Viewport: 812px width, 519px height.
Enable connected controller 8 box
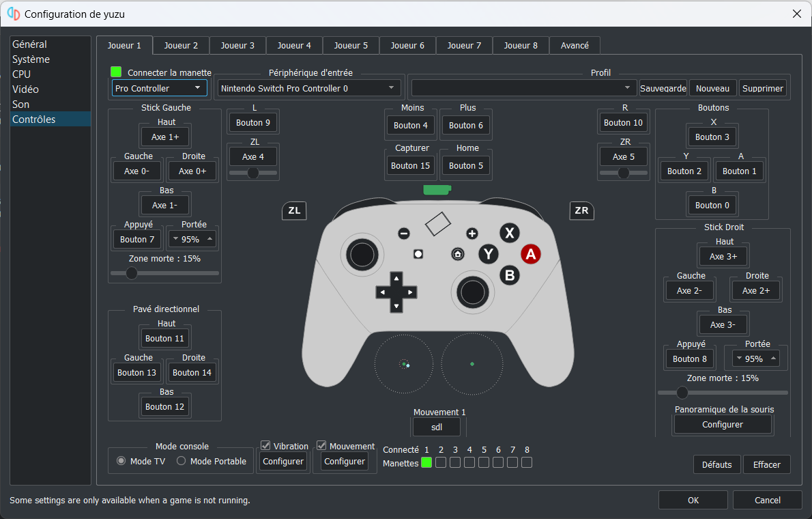(x=527, y=462)
